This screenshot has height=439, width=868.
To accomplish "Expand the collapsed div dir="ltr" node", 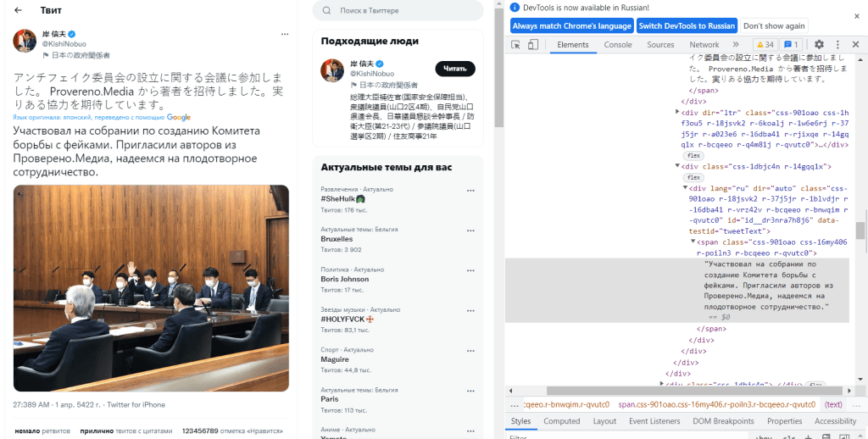I will [x=677, y=112].
